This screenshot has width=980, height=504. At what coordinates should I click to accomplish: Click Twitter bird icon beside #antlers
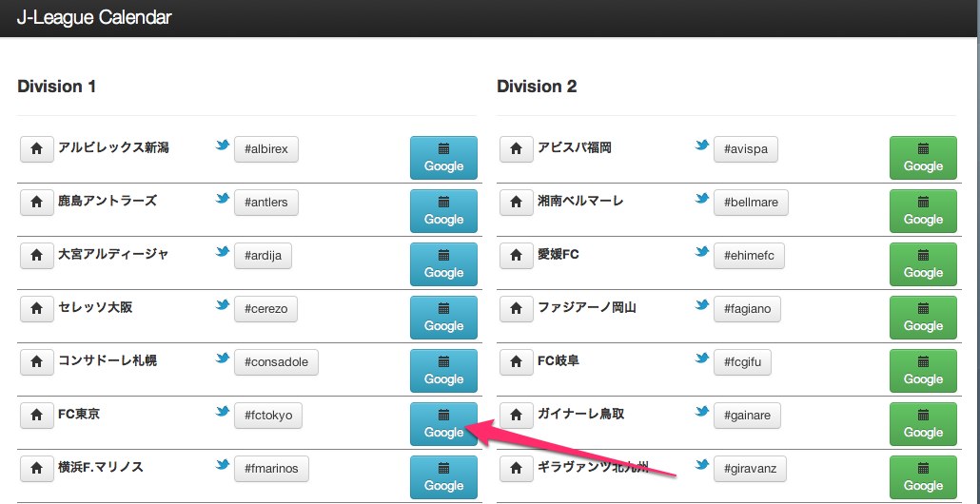(x=223, y=198)
